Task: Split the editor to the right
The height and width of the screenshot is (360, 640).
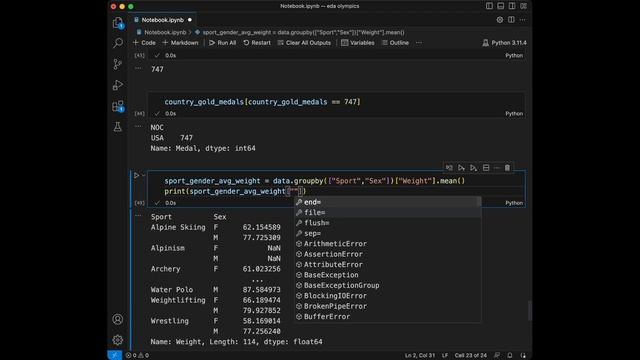Action: click(x=511, y=20)
